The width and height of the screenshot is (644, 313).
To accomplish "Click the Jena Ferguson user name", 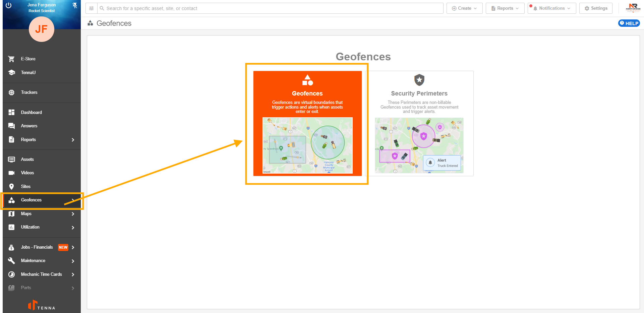I will tap(42, 5).
